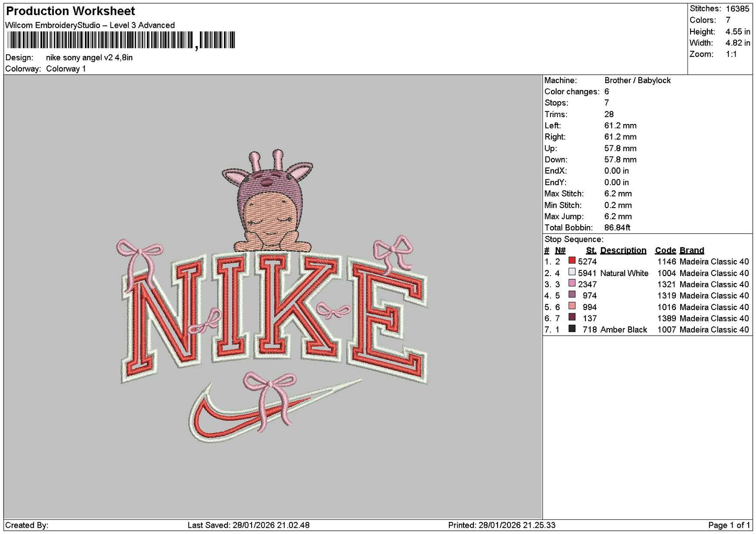Click the purple swatch for thread 974

click(x=572, y=295)
